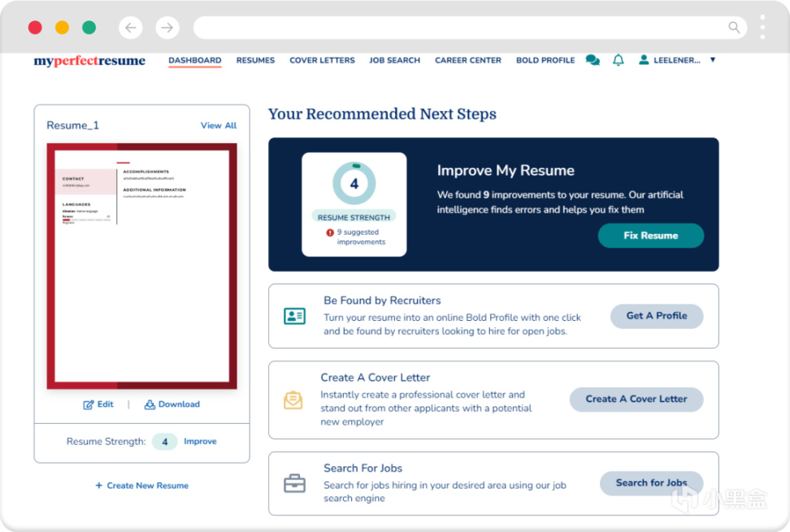Viewport: 790px width, 532px height.
Task: Expand the account dropdown arrow
Action: 713,60
